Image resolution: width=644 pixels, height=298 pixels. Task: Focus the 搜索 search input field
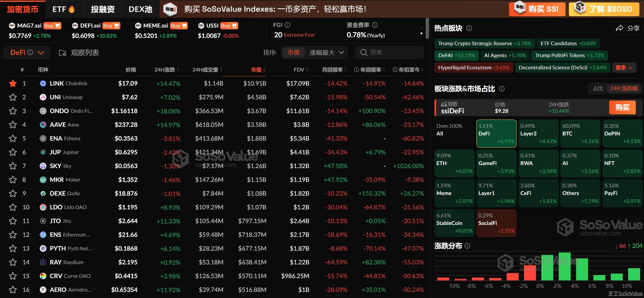[x=389, y=53]
